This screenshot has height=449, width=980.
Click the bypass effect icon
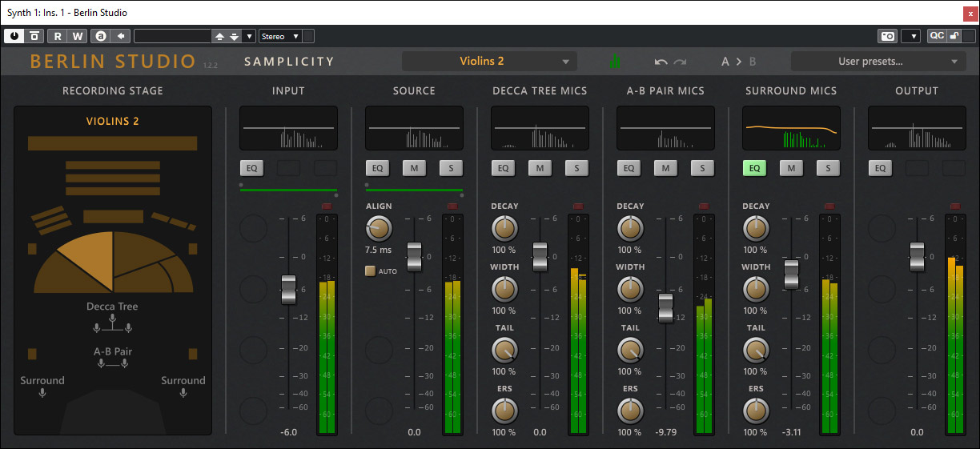[x=34, y=36]
